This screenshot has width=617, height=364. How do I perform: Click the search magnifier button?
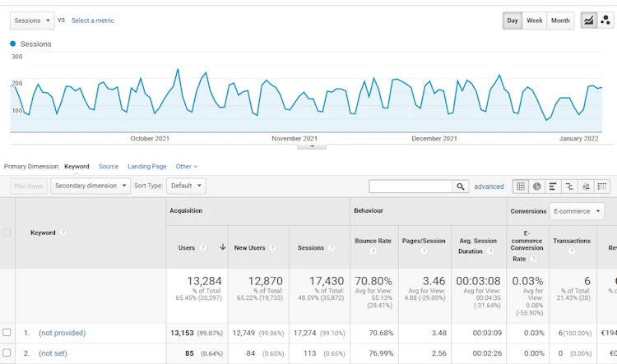pyautogui.click(x=461, y=187)
